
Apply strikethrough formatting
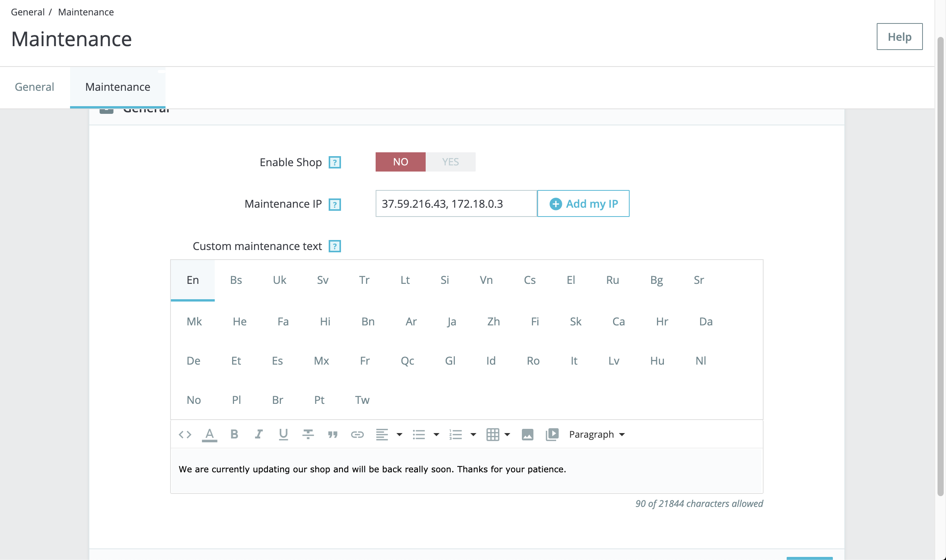point(308,435)
